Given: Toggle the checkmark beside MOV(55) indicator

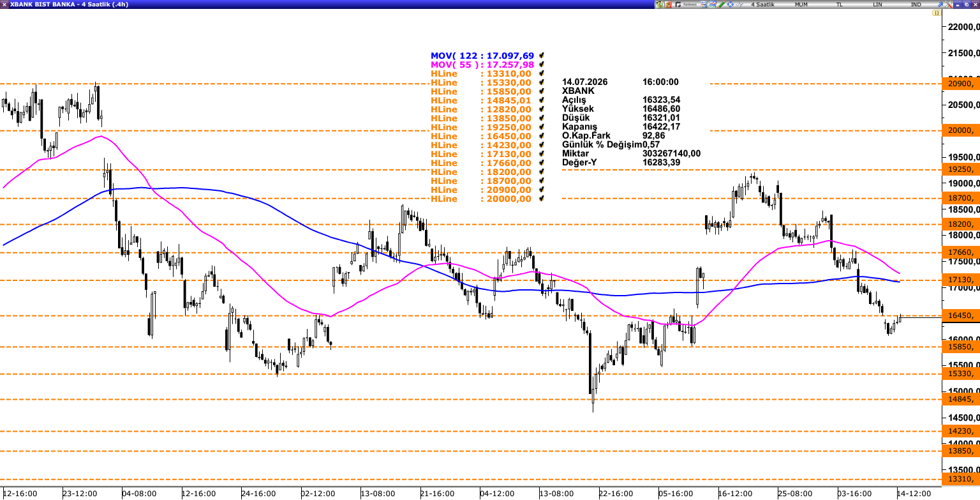Looking at the screenshot, I should pyautogui.click(x=542, y=64).
